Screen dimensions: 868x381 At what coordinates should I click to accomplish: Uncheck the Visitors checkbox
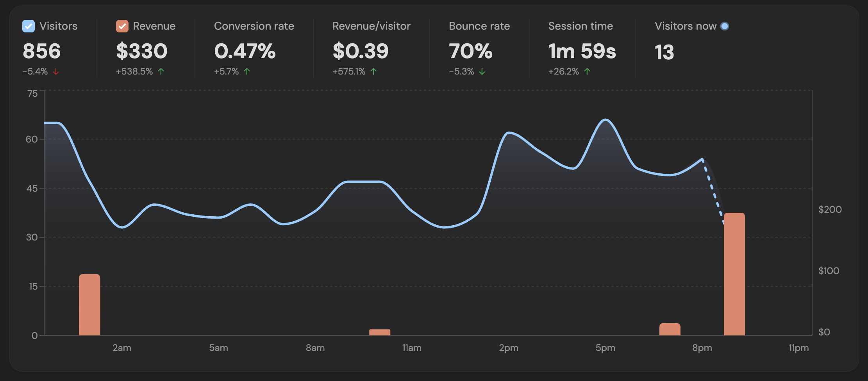(x=29, y=26)
